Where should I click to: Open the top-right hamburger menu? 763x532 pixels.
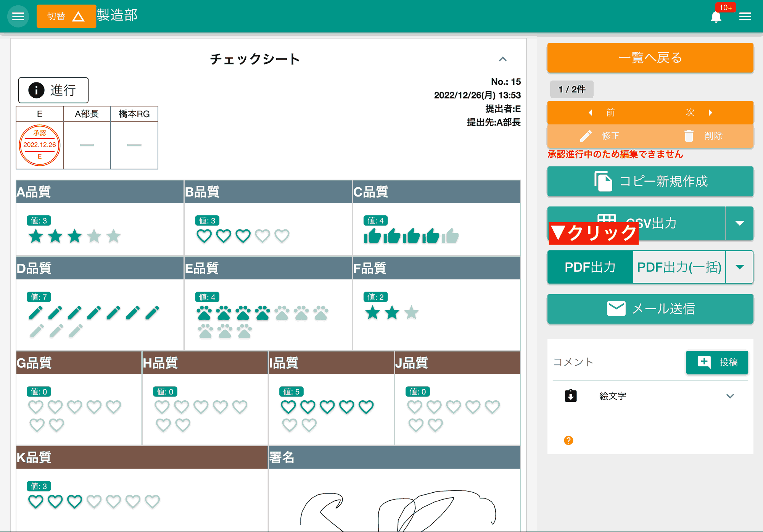tap(745, 16)
